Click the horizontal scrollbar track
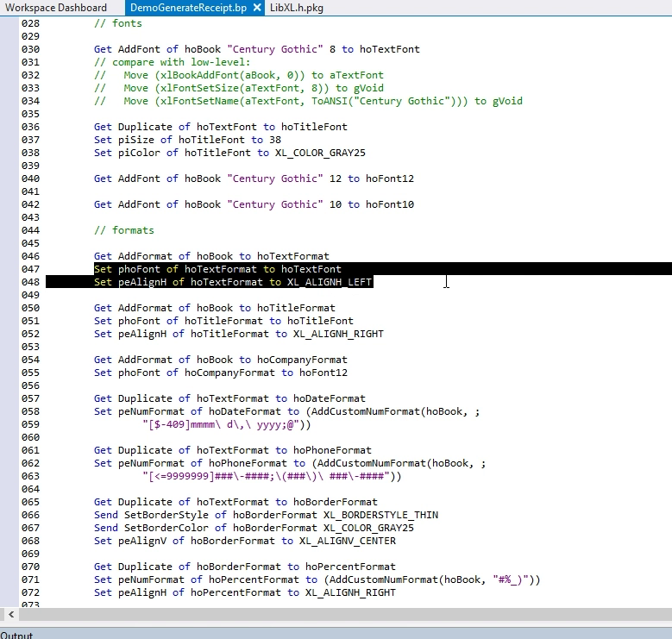This screenshot has height=639, width=672. tap(345, 616)
